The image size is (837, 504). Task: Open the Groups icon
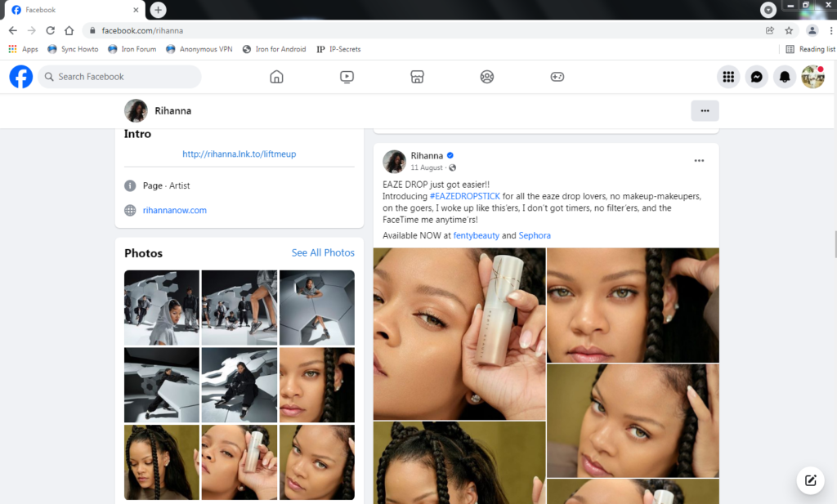point(487,77)
